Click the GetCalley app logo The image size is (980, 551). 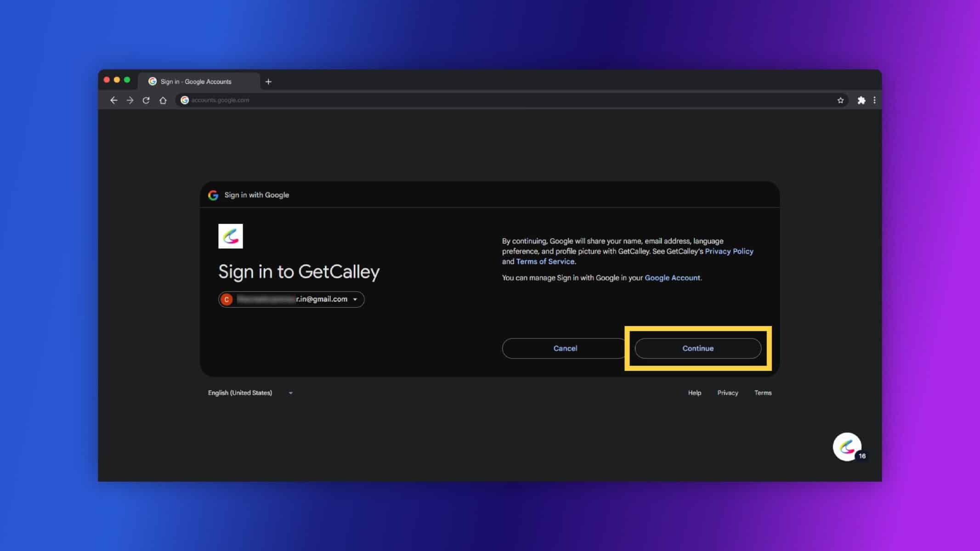(x=231, y=236)
